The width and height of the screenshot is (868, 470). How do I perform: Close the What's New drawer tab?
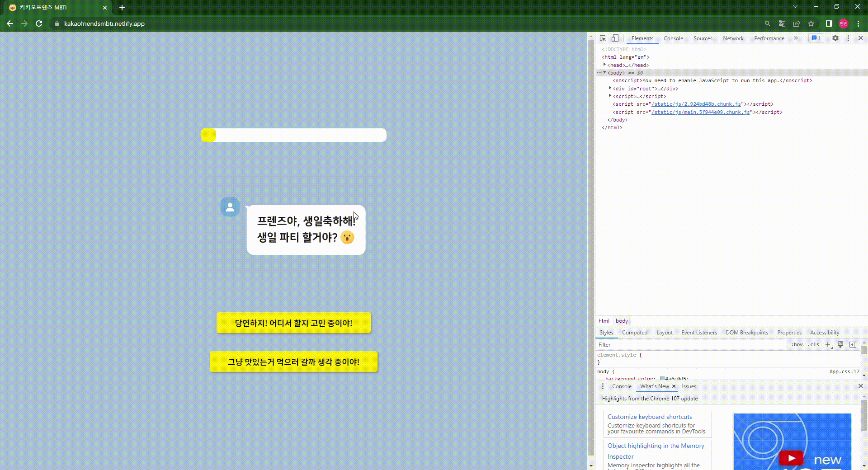point(674,386)
